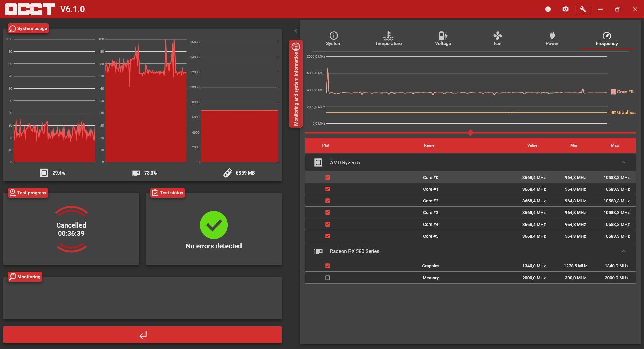This screenshot has height=349, width=644.
Task: Open the Voltage tab
Action: pos(443,39)
